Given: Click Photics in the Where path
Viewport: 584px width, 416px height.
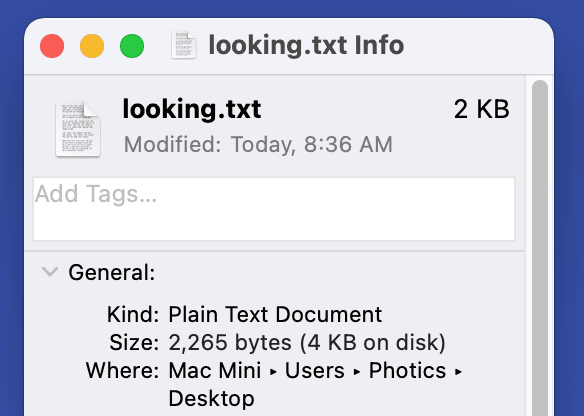Looking at the screenshot, I should coord(407,371).
